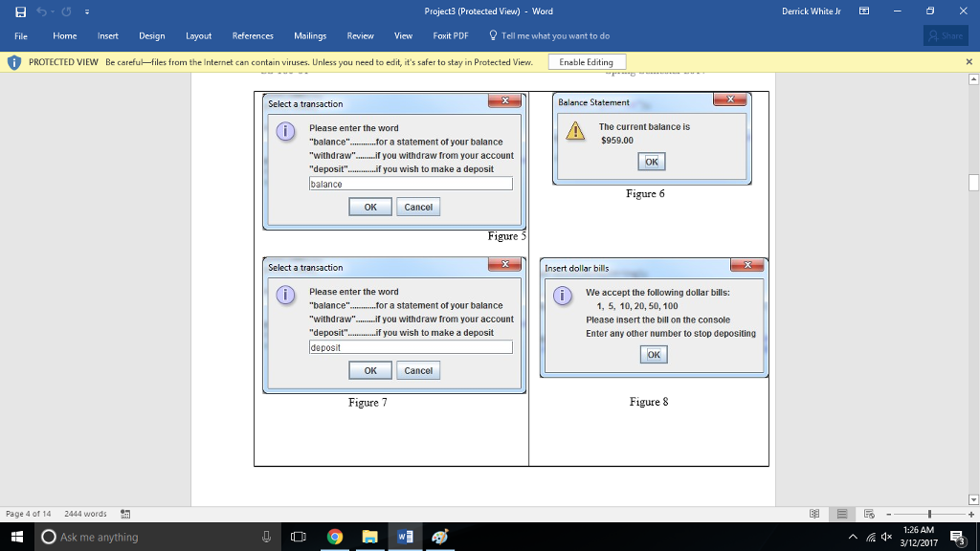Viewport: 980px width, 551px height.
Task: Unmute the speaker in the system tray
Action: pyautogui.click(x=885, y=536)
